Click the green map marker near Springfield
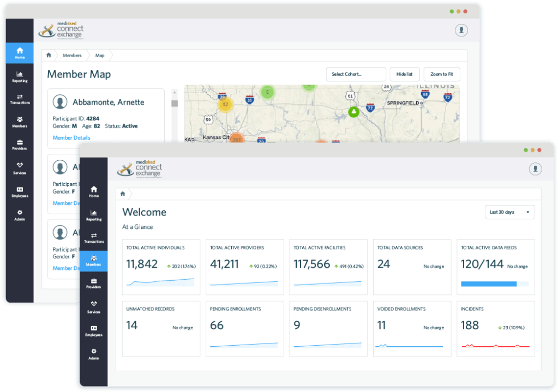558x392 pixels. click(353, 112)
